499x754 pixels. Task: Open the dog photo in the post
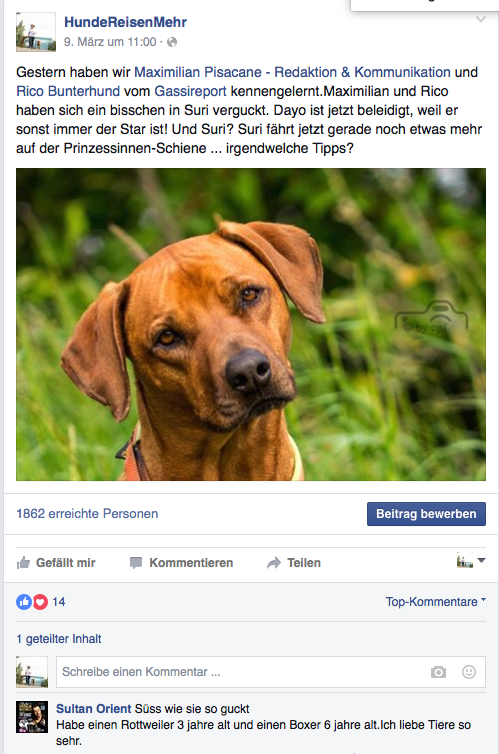(x=251, y=324)
